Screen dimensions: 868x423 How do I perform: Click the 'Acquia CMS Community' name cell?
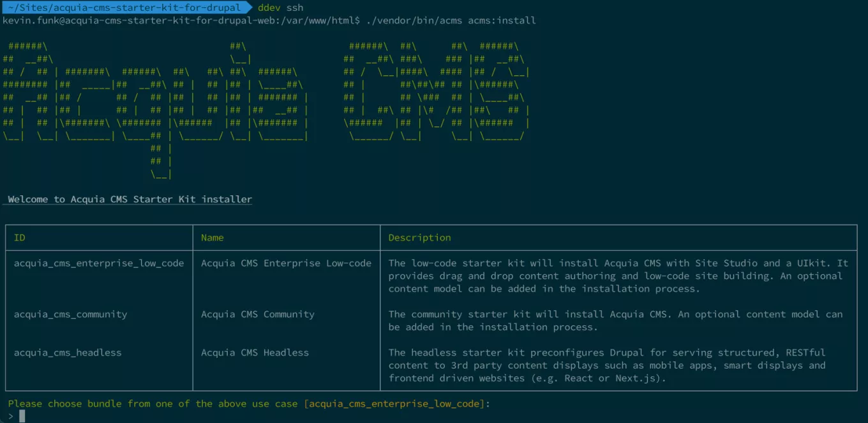tap(258, 314)
